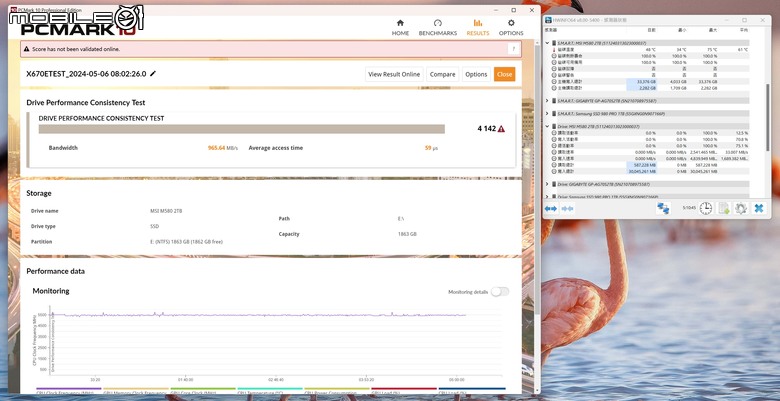The width and height of the screenshot is (780, 401).
Task: Click the drive icon on the S.M.A.R.T.: Samsung header
Action: pyautogui.click(x=554, y=113)
